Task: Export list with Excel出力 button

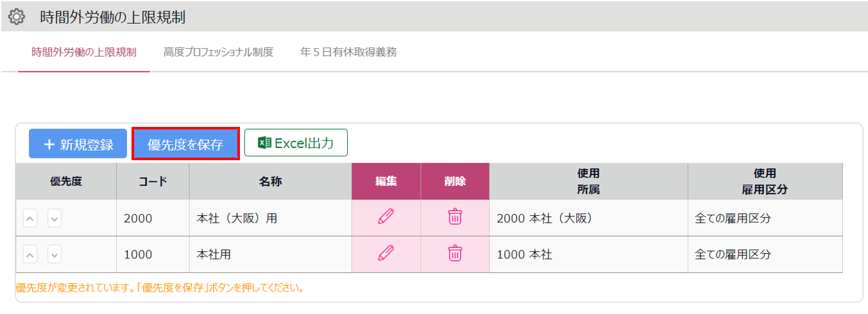Action: [296, 143]
